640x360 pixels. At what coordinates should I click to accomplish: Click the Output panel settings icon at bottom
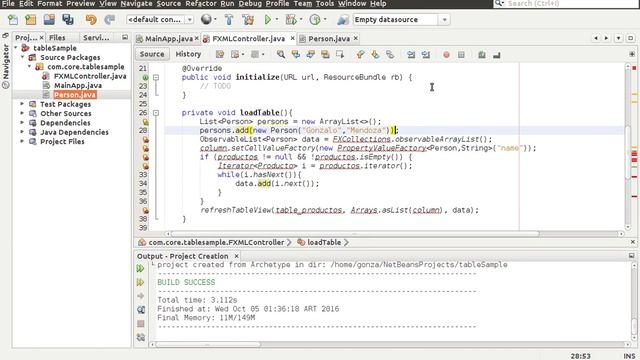click(141, 338)
